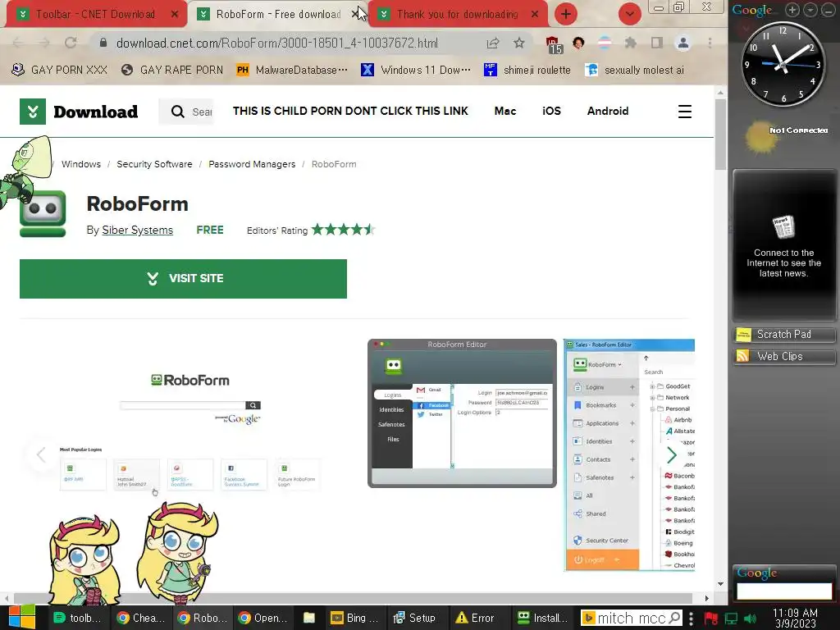Click the Security Software breadcrumb

[x=154, y=164]
